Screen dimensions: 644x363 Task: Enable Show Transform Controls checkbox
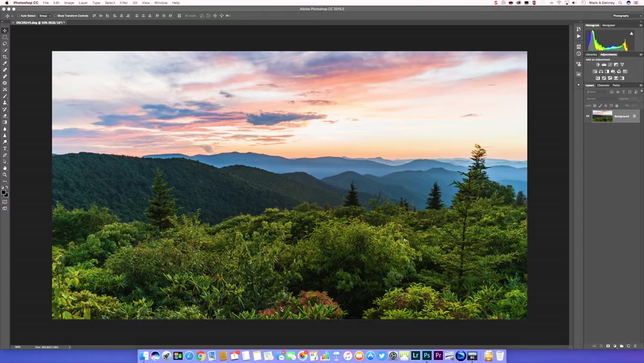[55, 16]
